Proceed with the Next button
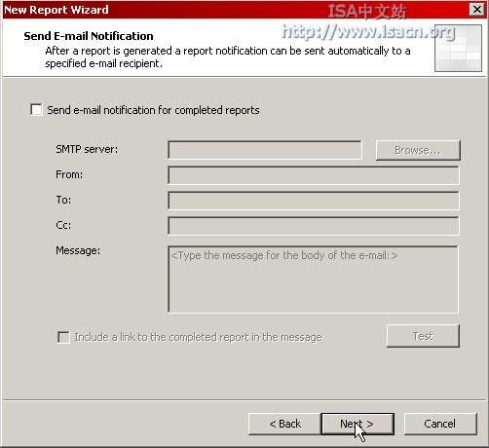The width and height of the screenshot is (489, 448). pos(357,424)
